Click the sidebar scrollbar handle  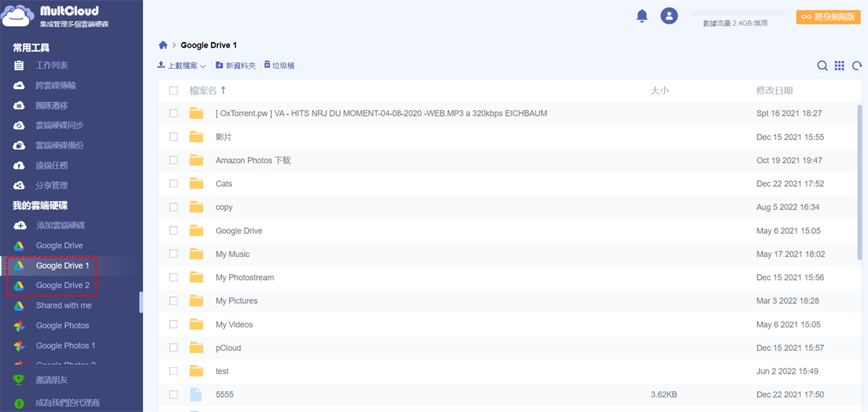[141, 302]
